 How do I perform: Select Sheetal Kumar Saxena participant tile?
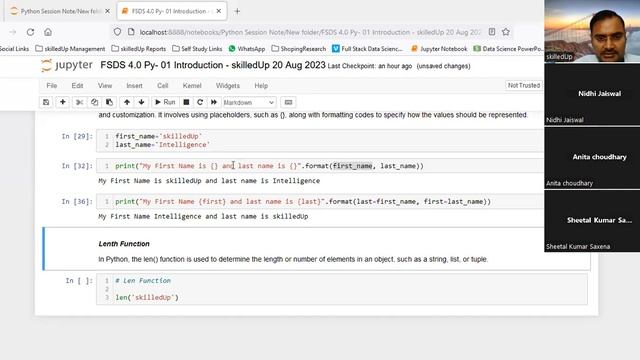click(592, 221)
